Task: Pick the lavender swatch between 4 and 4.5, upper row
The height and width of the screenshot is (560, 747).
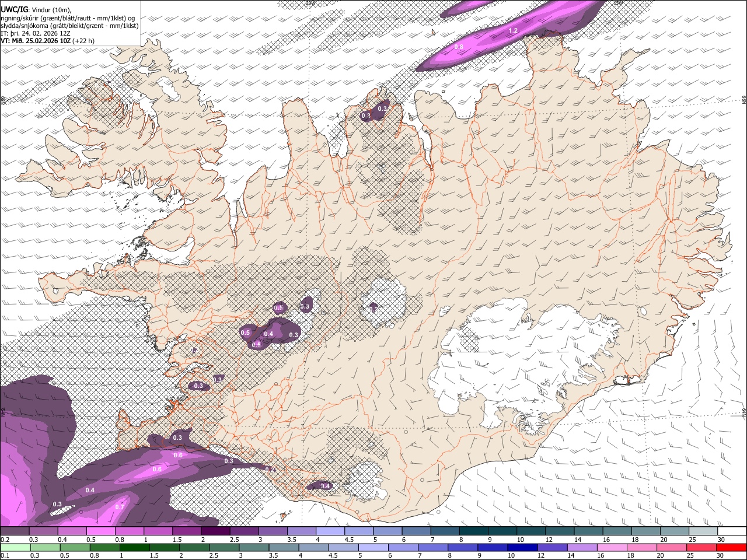Action: pos(330,531)
